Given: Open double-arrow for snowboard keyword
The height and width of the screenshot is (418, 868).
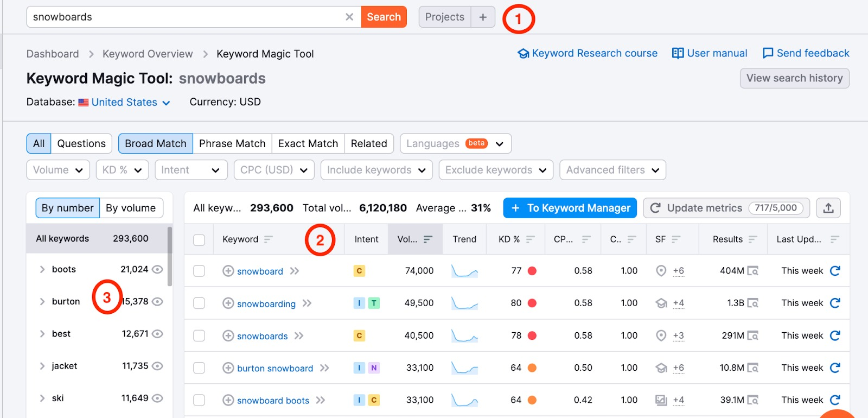Looking at the screenshot, I should tap(295, 271).
